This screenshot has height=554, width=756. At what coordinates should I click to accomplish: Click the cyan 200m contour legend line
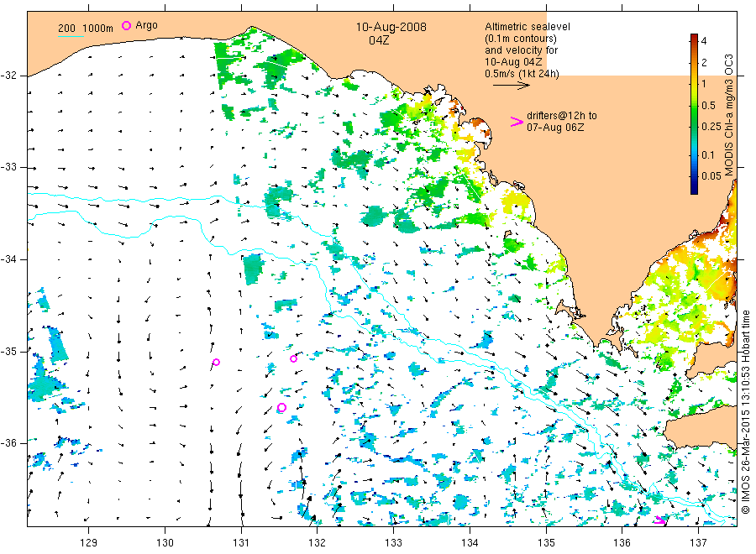click(71, 36)
